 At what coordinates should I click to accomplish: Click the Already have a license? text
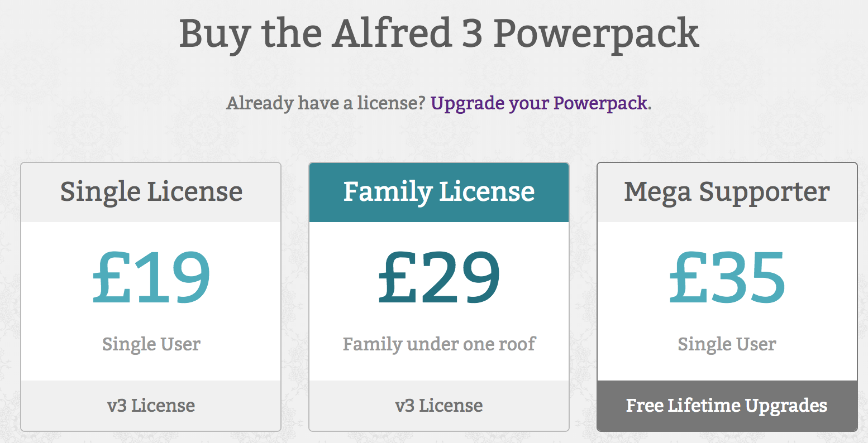click(x=326, y=103)
